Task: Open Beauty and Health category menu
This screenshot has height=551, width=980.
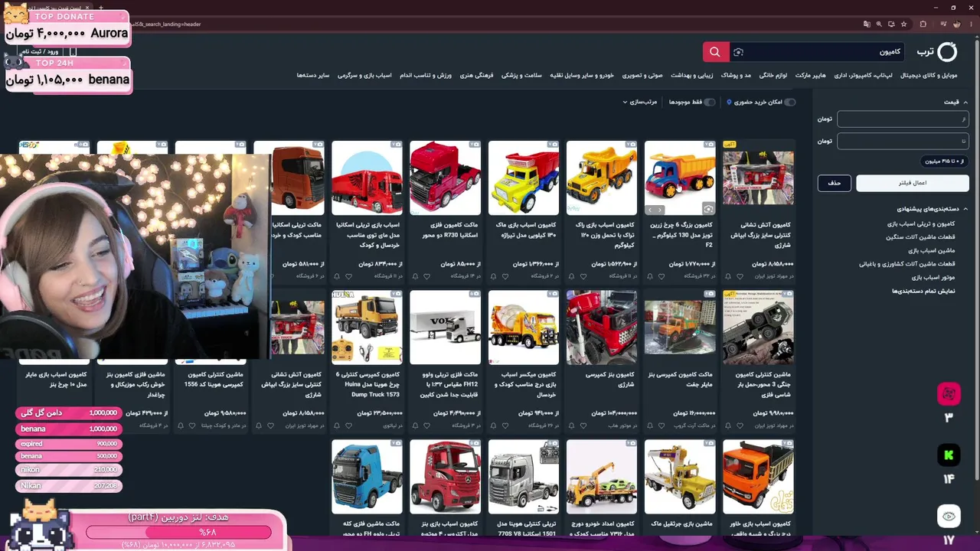Action: point(692,75)
